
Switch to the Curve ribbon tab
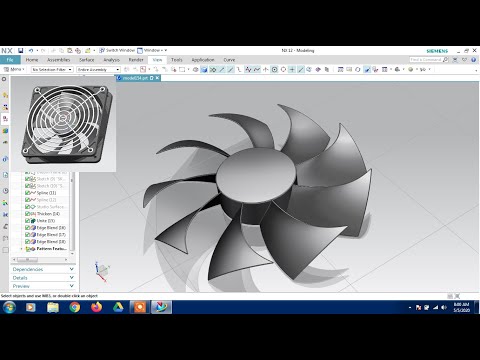[229, 60]
